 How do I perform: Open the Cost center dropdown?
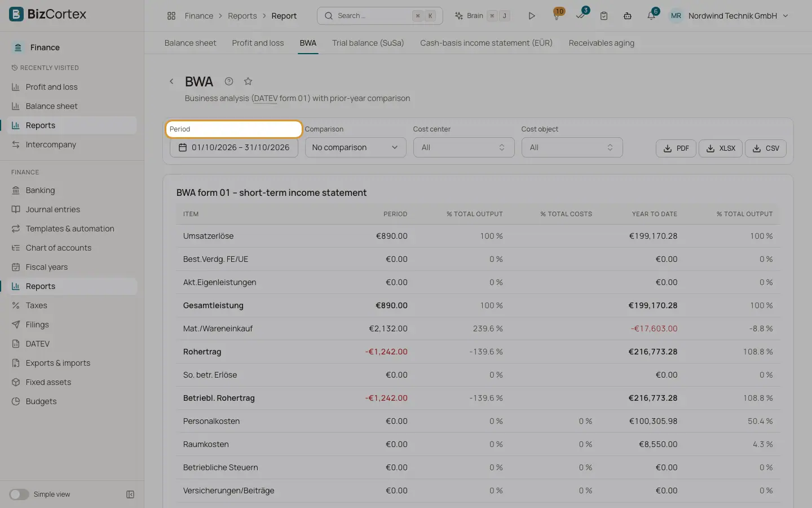point(464,147)
